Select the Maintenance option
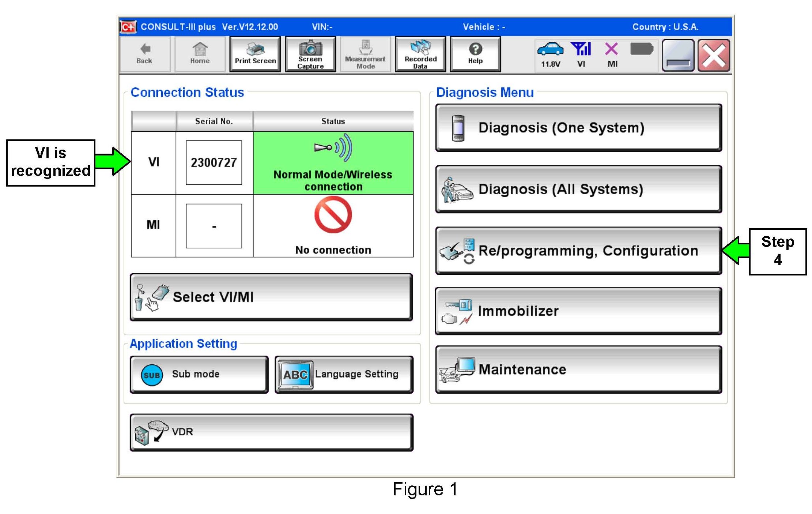Viewport: 812px width, 514px height. coord(578,369)
